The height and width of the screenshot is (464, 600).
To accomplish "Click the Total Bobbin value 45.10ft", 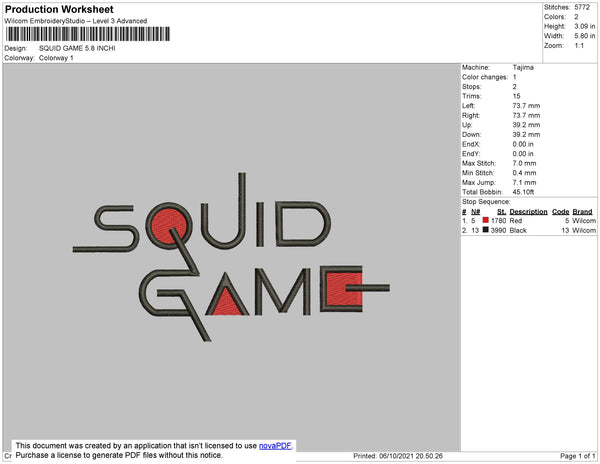I will (x=523, y=192).
